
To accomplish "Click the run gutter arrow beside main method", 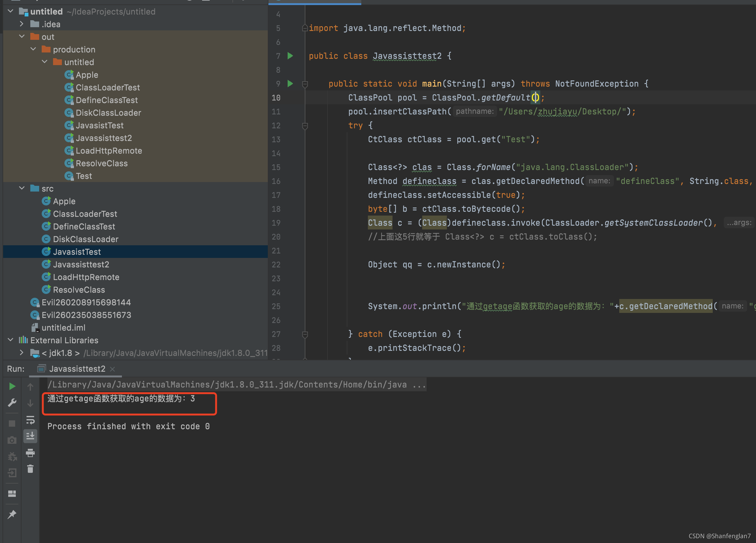I will (290, 84).
